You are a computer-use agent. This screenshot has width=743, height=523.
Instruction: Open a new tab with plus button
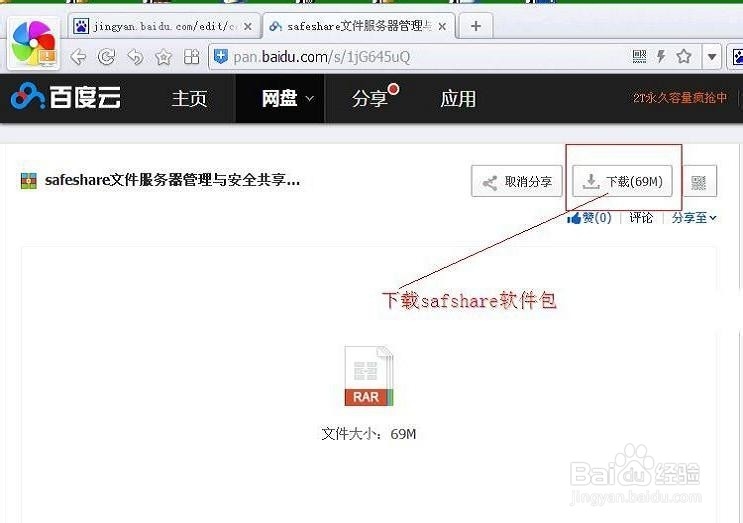click(x=476, y=26)
